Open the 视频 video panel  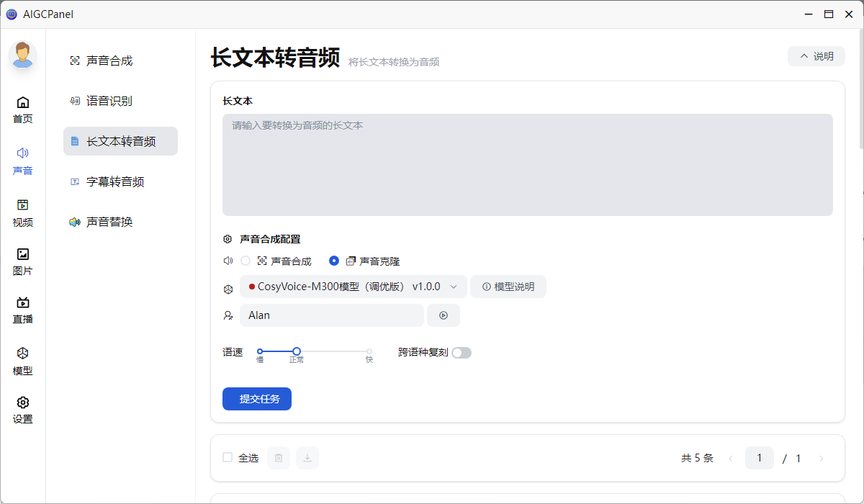22,212
